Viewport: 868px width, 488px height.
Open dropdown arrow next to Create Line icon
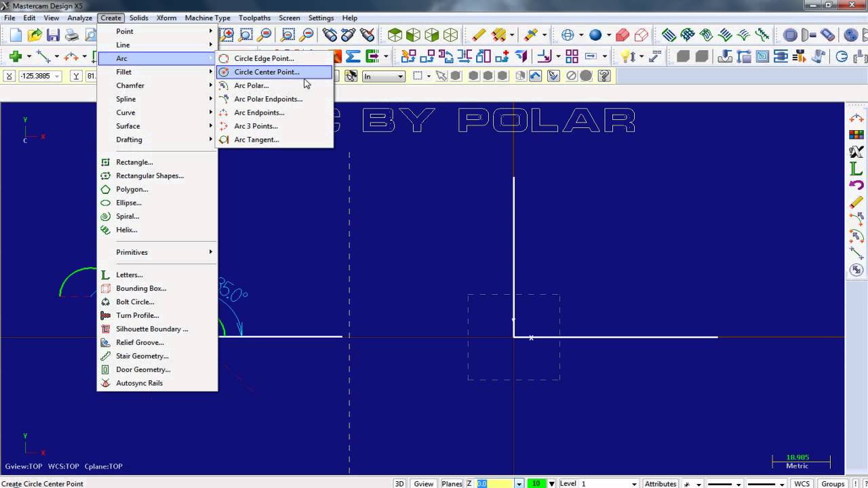coord(57,56)
